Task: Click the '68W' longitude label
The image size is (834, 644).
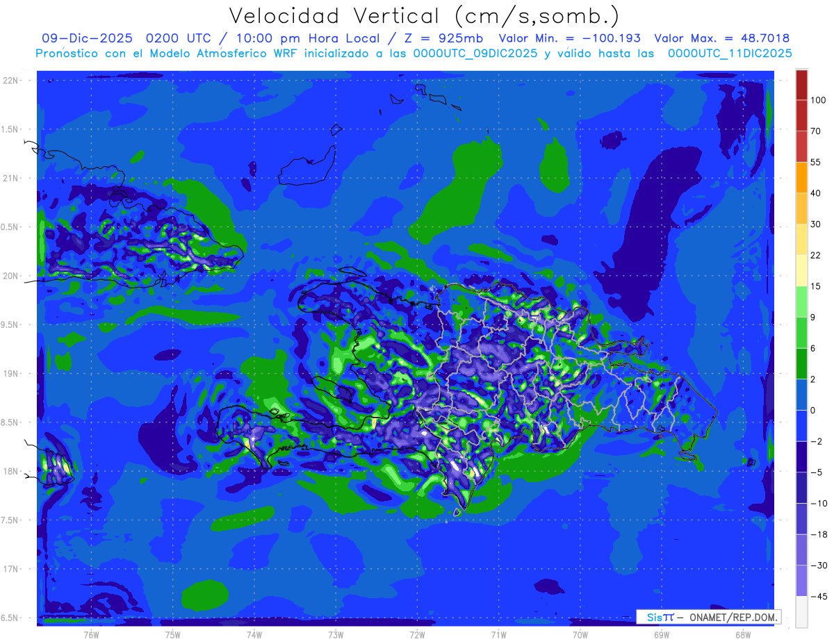Action: pos(743,634)
